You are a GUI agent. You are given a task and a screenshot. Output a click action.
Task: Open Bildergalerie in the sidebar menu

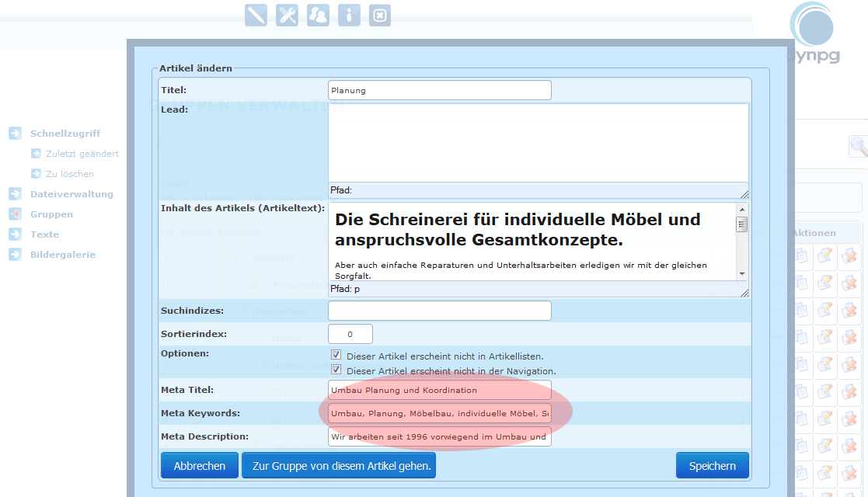click(x=63, y=255)
